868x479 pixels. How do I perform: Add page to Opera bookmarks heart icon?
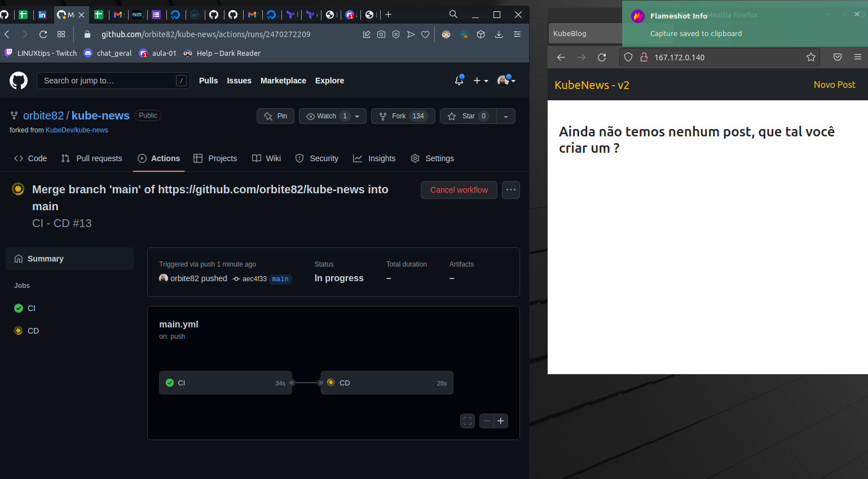(x=425, y=34)
